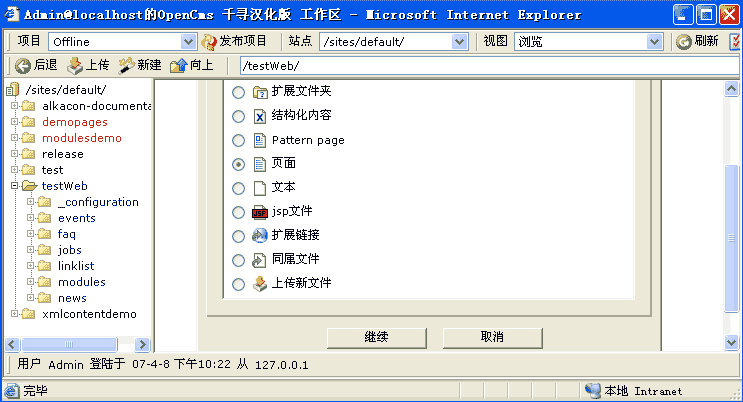Select the 页面 radio button
Image resolution: width=743 pixels, height=402 pixels.
tap(238, 164)
